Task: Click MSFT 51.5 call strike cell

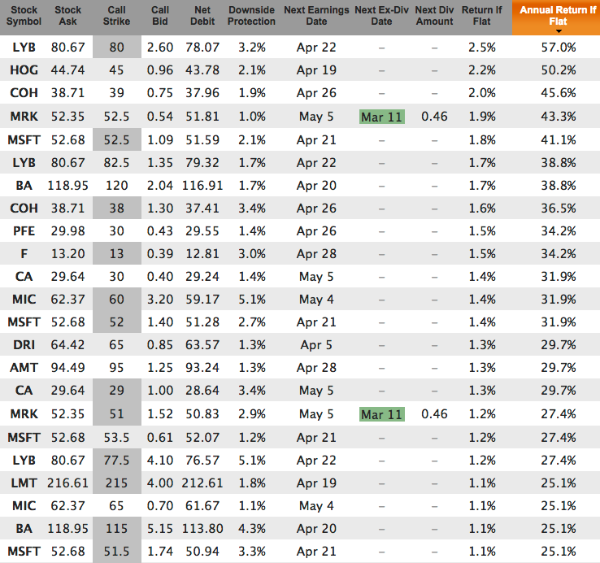Action: pos(117,551)
